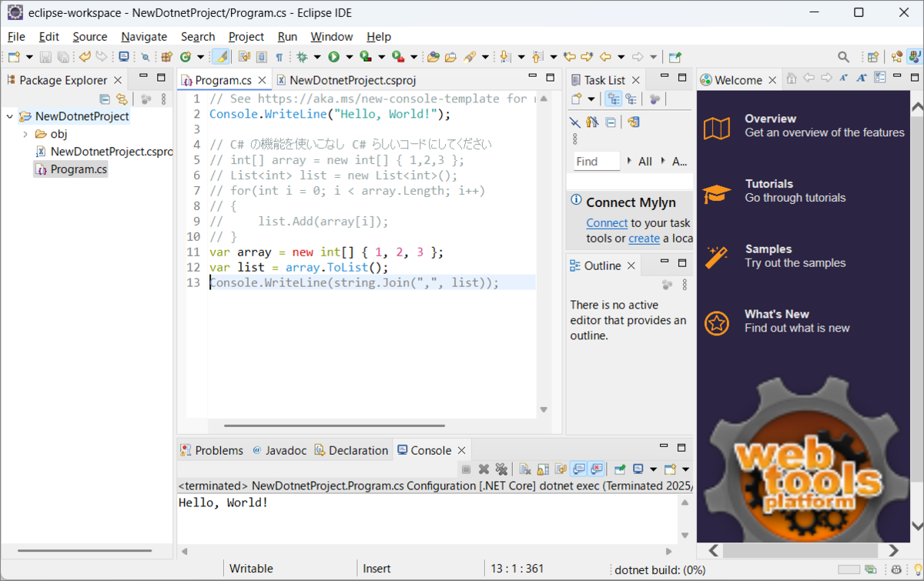Click the green Run launch icon
Screen dimensions: 924x581
pos(333,57)
